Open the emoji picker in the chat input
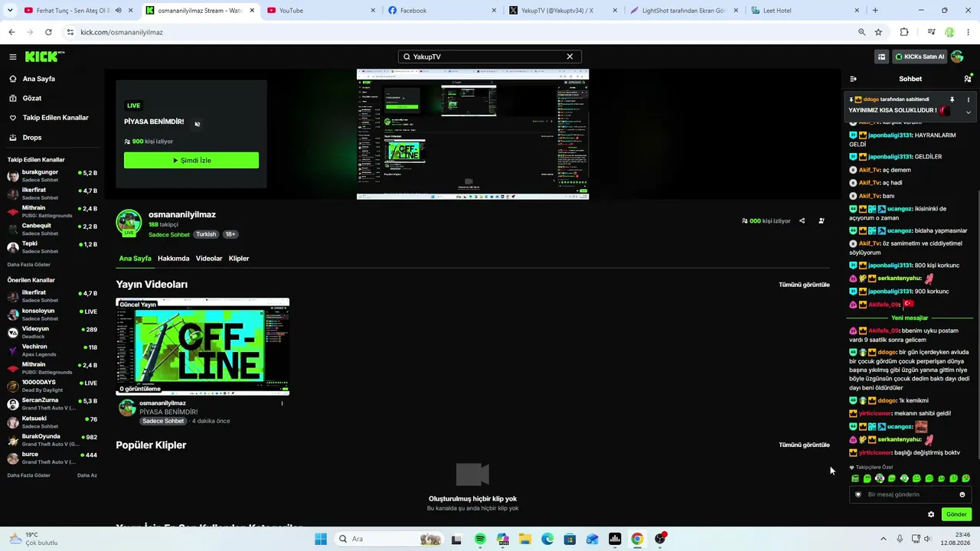Viewport: 980px width, 551px height. pos(962,494)
